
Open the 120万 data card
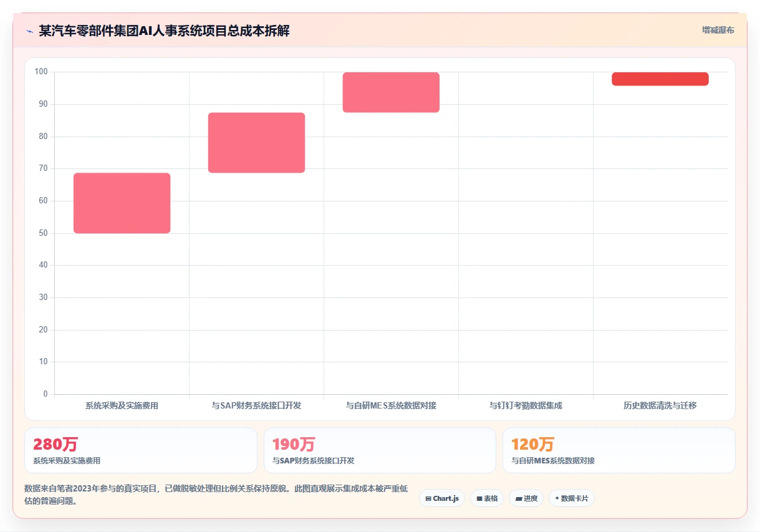[x=619, y=450]
